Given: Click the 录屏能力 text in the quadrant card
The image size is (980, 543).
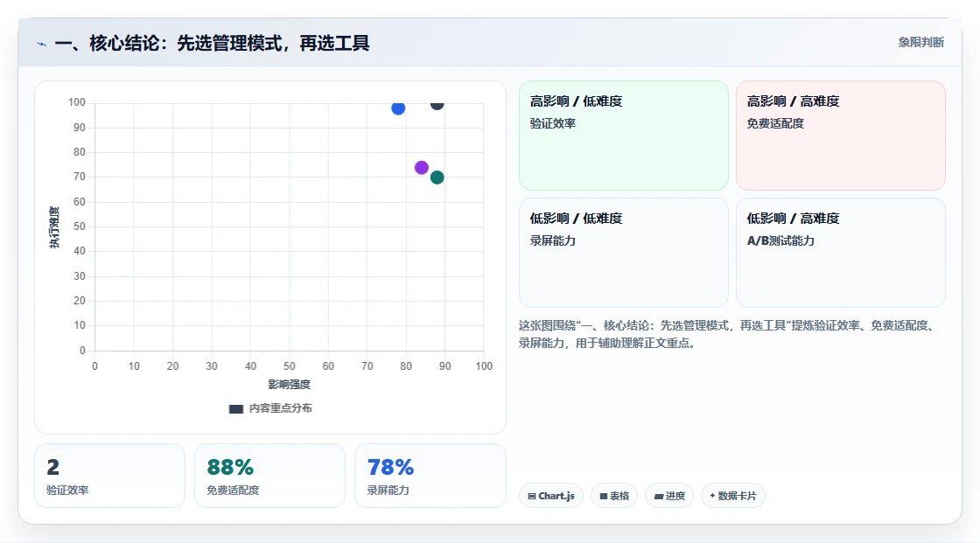Looking at the screenshot, I should coord(553,241).
